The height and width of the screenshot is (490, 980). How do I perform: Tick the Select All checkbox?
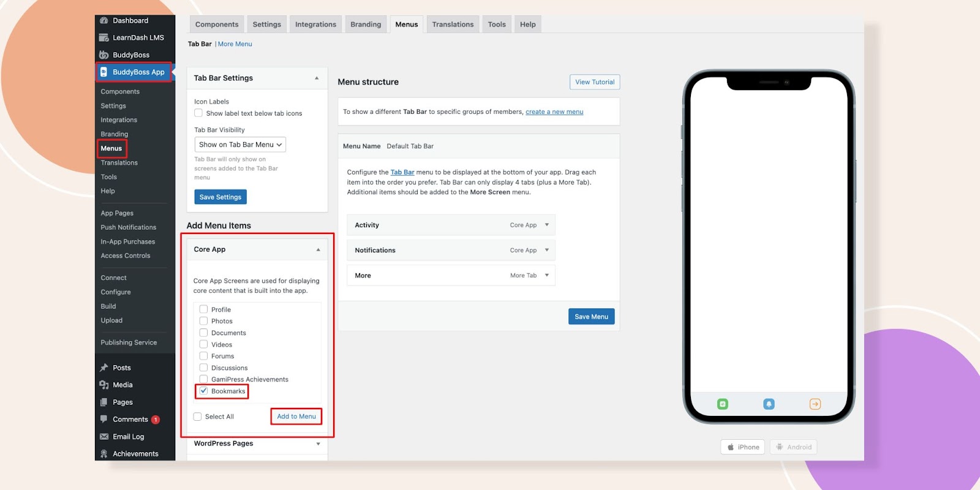197,417
